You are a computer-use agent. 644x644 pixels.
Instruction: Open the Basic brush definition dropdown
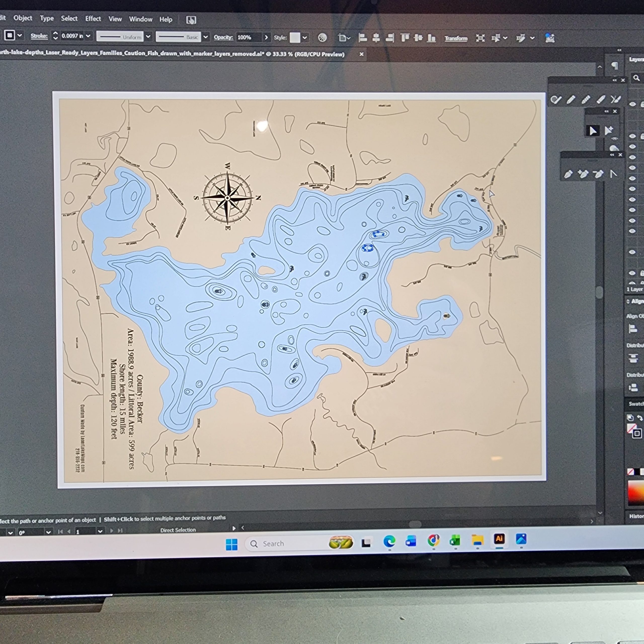[206, 37]
